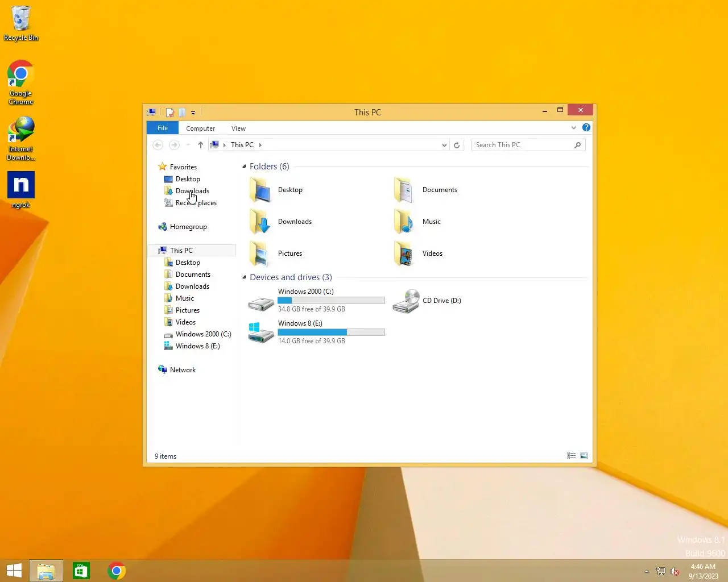This screenshot has height=582, width=728.
Task: Click the Properties quick access toolbar icon
Action: pos(169,113)
